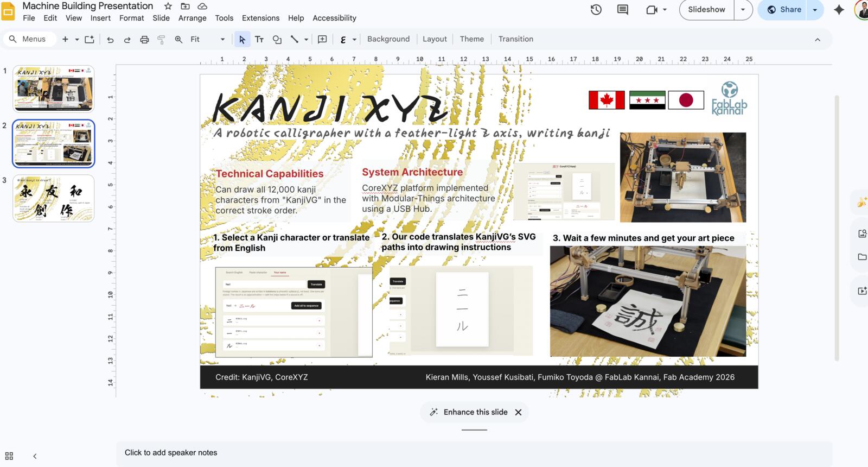Click the Share button
Image resolution: width=868 pixels, height=467 pixels.
click(783, 10)
